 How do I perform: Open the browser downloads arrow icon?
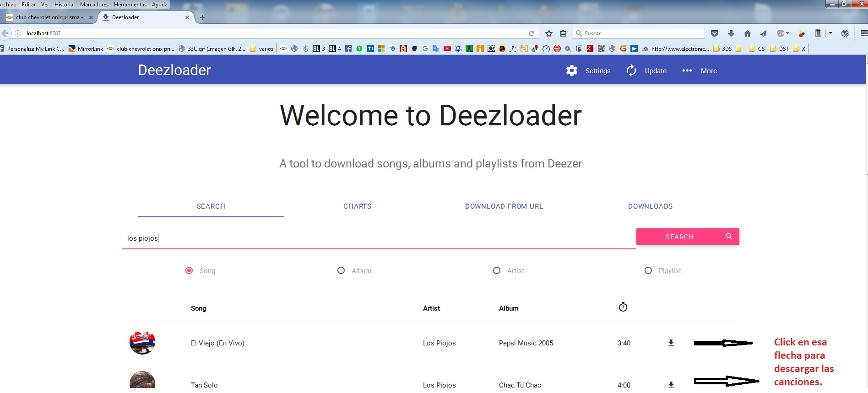point(731,33)
